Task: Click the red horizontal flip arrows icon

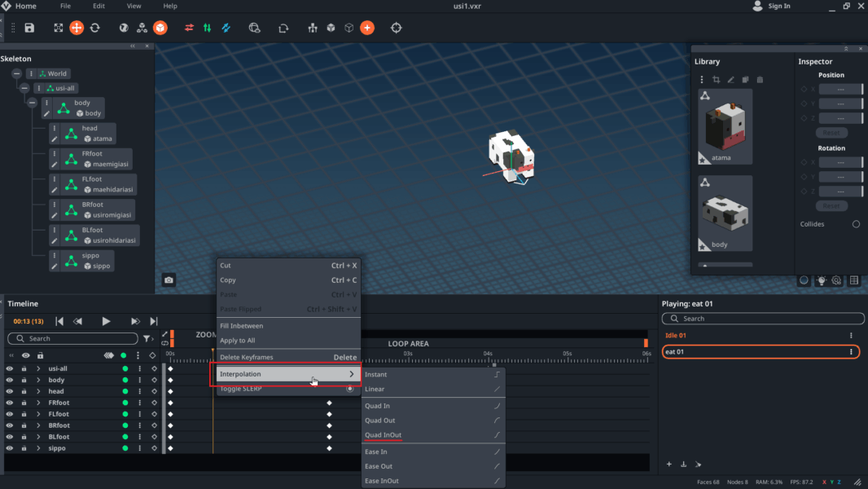Action: (x=189, y=28)
